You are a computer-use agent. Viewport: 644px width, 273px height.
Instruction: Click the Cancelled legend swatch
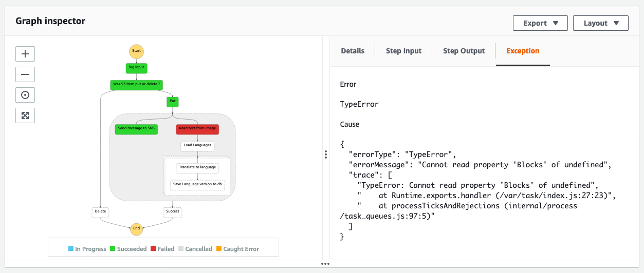[181, 249]
